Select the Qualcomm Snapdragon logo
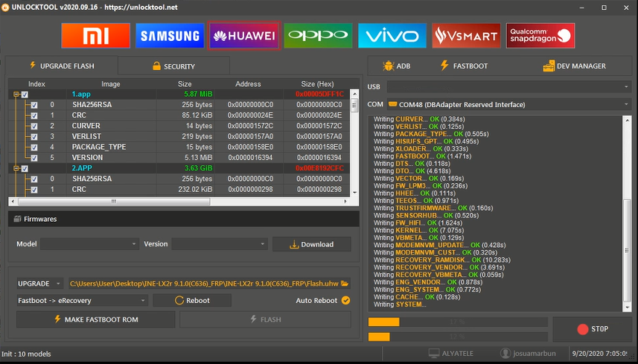 pyautogui.click(x=540, y=36)
